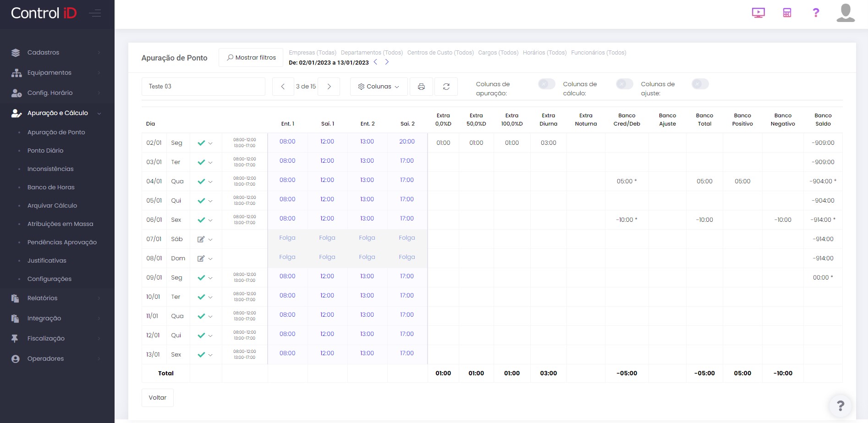The width and height of the screenshot is (868, 423).
Task: Collapse the sidebar using the hamburger icon
Action: click(95, 13)
